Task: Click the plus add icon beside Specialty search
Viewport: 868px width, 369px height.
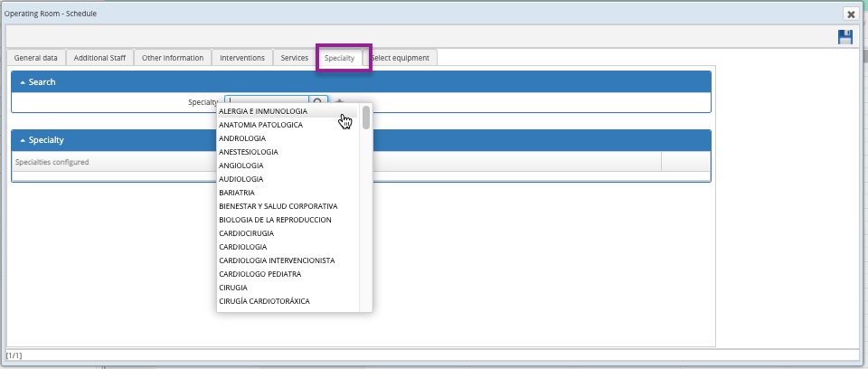Action: tap(340, 101)
